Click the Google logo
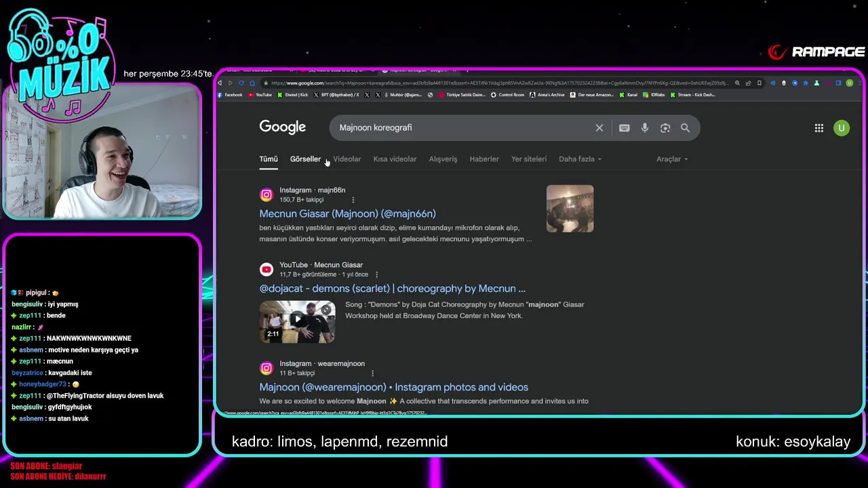Screen dimensions: 868x488 point(282,127)
